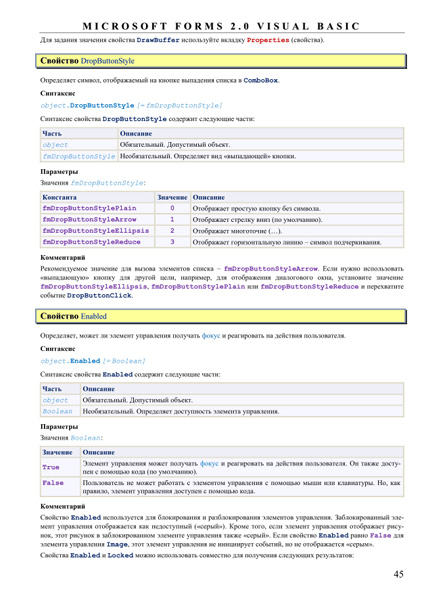Click value 3 in the constants table
This screenshot has height=600, width=424.
tap(172, 242)
